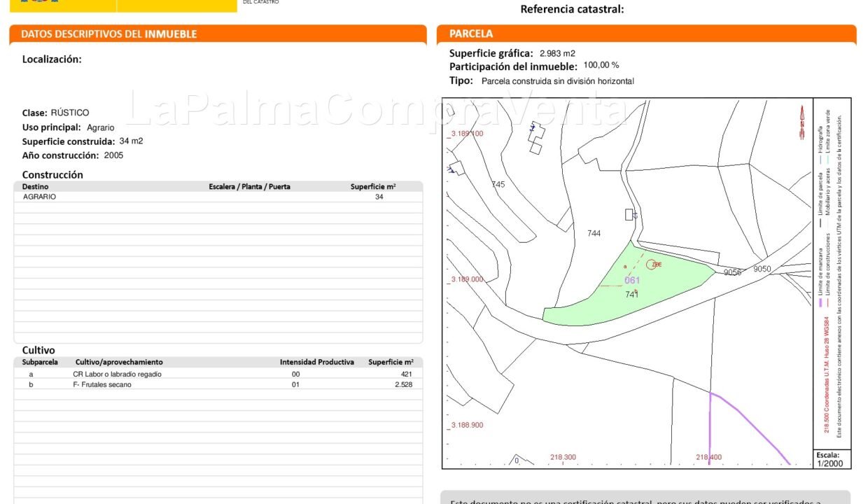Click the 'Superficie gráfica:' label
Image resolution: width=868 pixels, height=504 pixels.
pos(491,53)
